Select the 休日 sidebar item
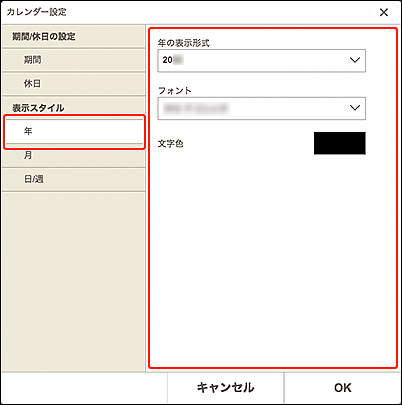 (x=73, y=84)
